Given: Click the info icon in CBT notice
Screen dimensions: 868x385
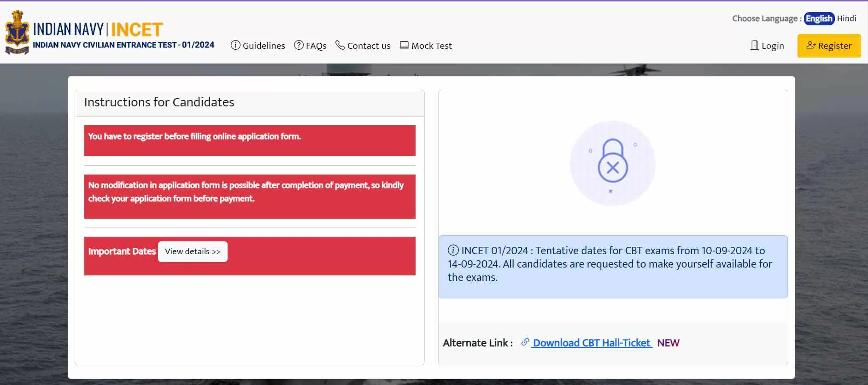Looking at the screenshot, I should point(453,250).
